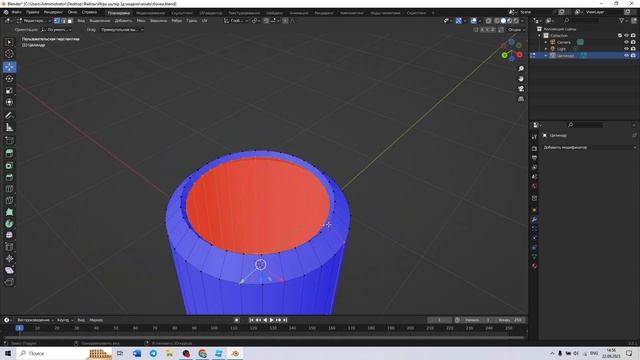The height and width of the screenshot is (360, 640).
Task: Click the timeline current-frame playhead
Action: 19,328
